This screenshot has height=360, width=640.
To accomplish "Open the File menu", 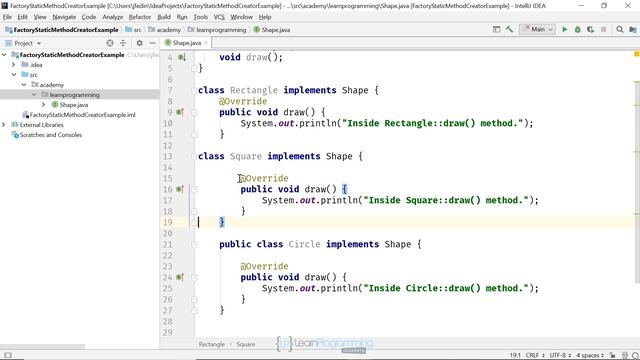I will pos(7,17).
